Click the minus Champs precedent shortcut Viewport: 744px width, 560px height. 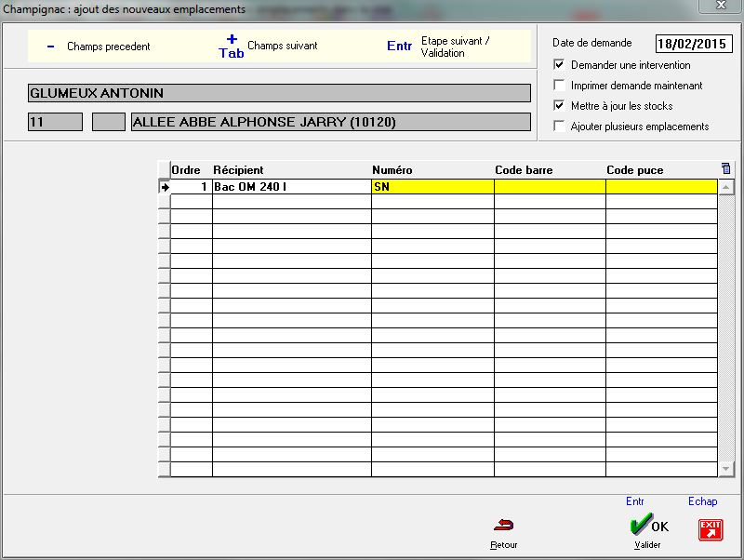point(50,47)
